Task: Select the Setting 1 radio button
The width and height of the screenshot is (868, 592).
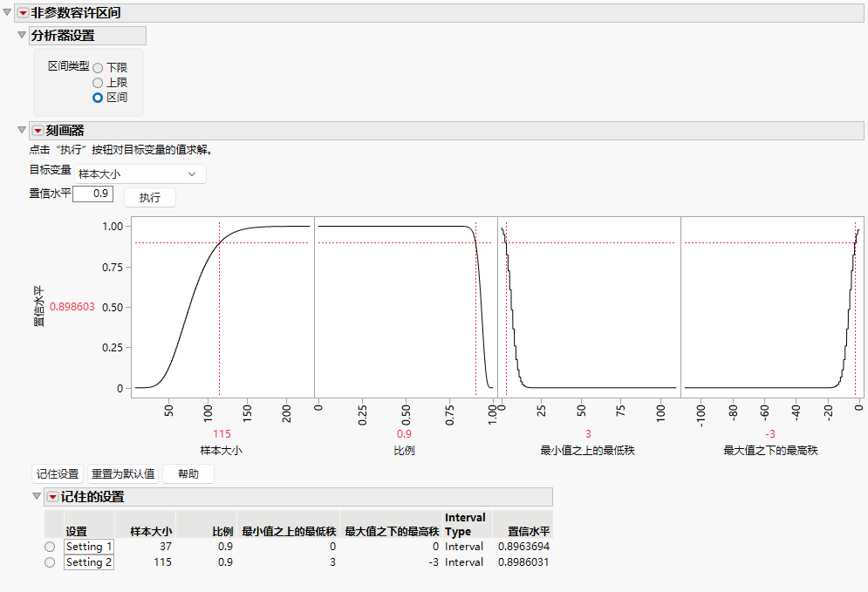Action: pos(50,547)
